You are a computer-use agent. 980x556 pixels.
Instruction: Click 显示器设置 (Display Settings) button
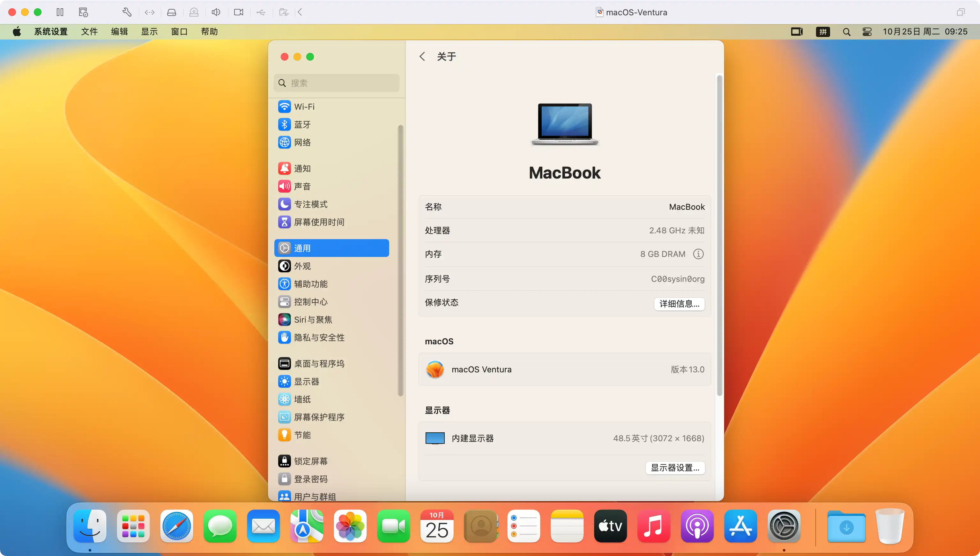click(674, 468)
